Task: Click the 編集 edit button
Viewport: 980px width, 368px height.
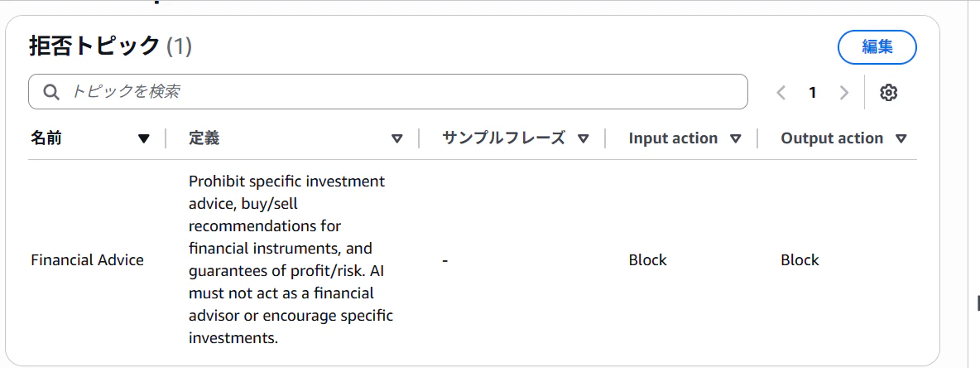Action: point(877,47)
